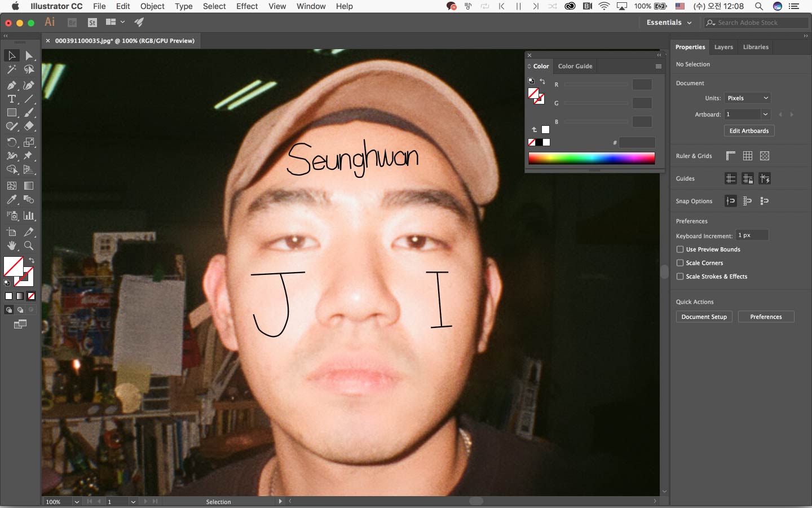Open the Color panel options menu

click(658, 66)
